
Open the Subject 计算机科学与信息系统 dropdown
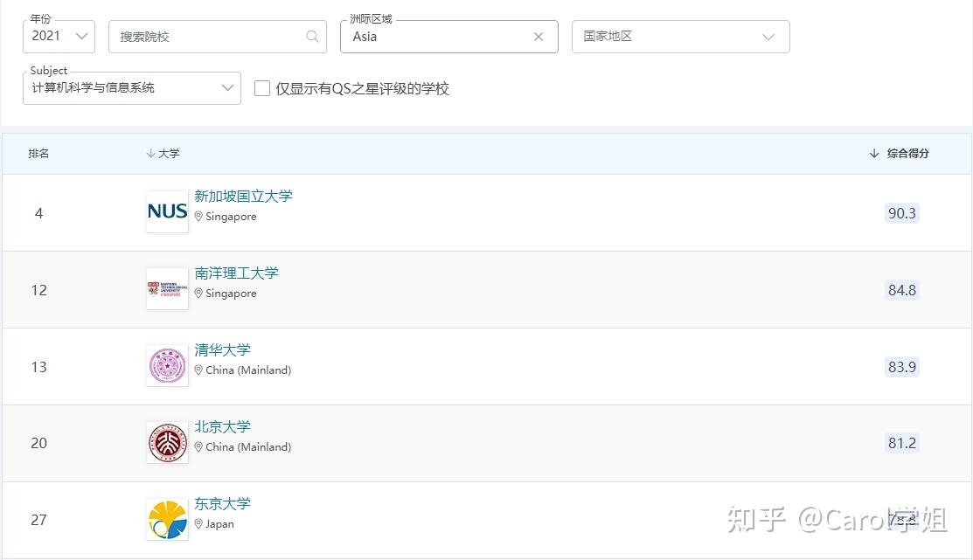click(x=131, y=88)
